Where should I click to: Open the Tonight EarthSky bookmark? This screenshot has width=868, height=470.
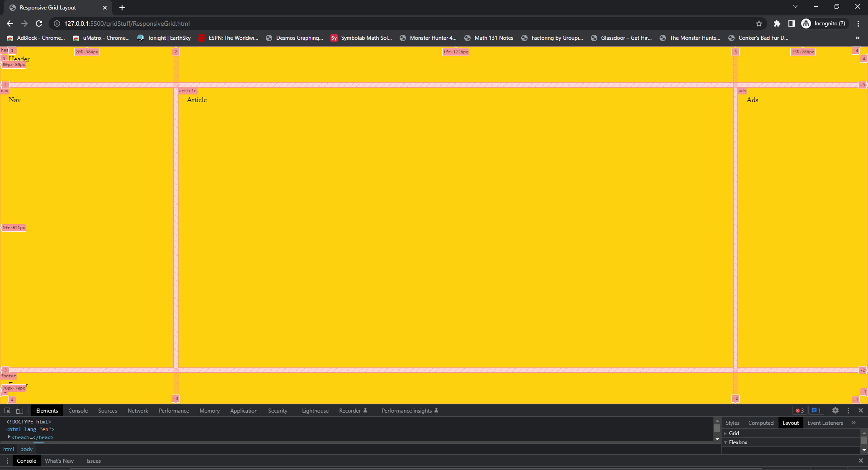(164, 38)
